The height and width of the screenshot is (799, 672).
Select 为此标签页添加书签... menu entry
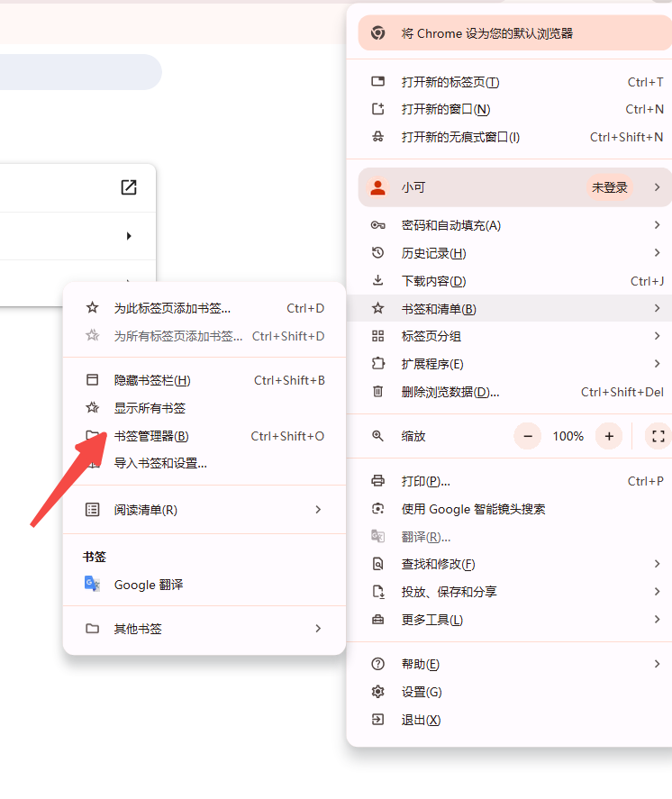(x=204, y=308)
